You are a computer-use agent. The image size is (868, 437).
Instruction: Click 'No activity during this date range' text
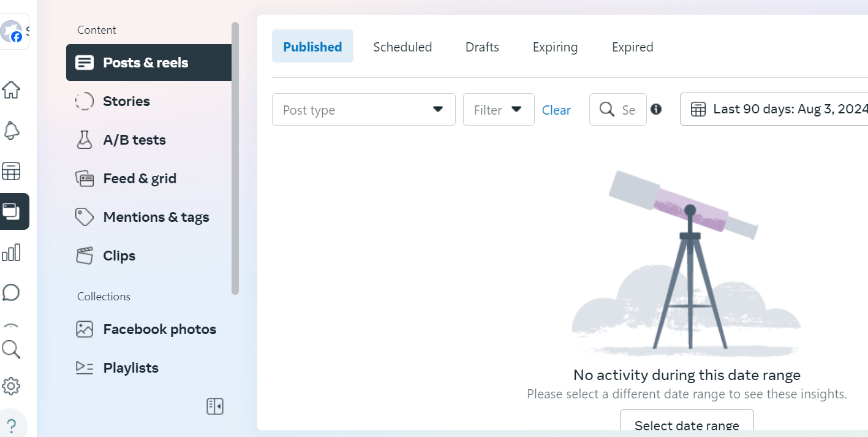click(x=687, y=374)
